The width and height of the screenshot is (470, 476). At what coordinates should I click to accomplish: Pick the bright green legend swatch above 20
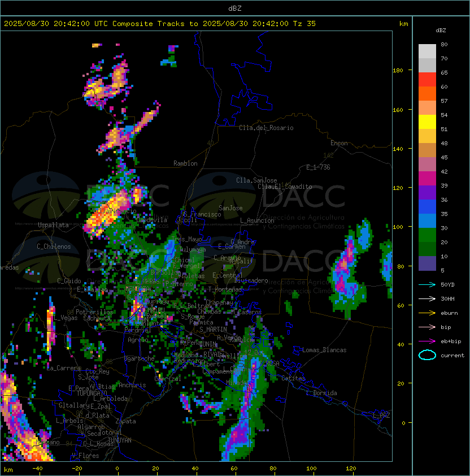pyautogui.click(x=427, y=235)
